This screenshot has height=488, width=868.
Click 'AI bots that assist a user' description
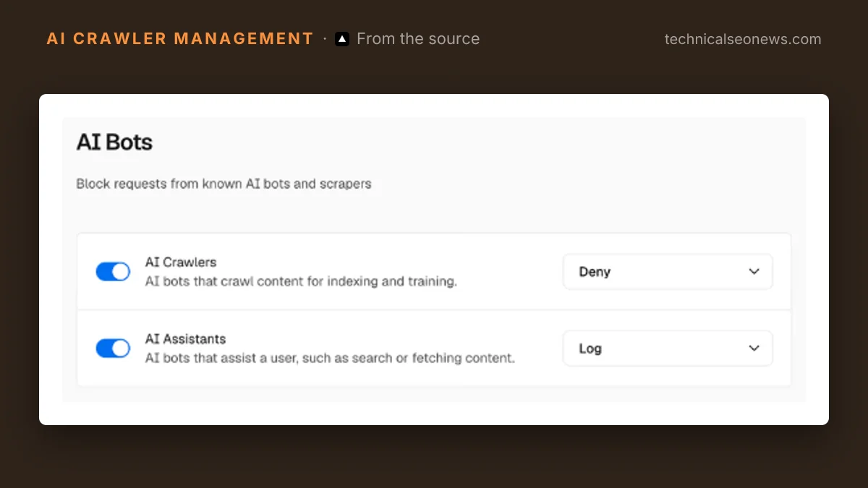[x=330, y=358]
